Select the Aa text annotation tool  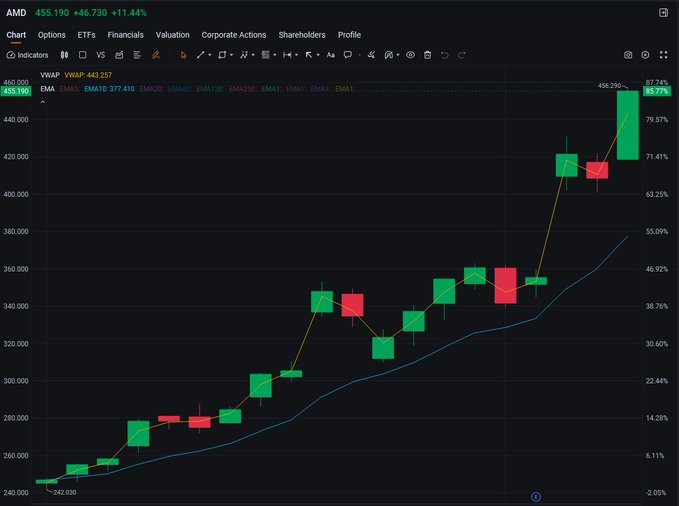pyautogui.click(x=331, y=55)
